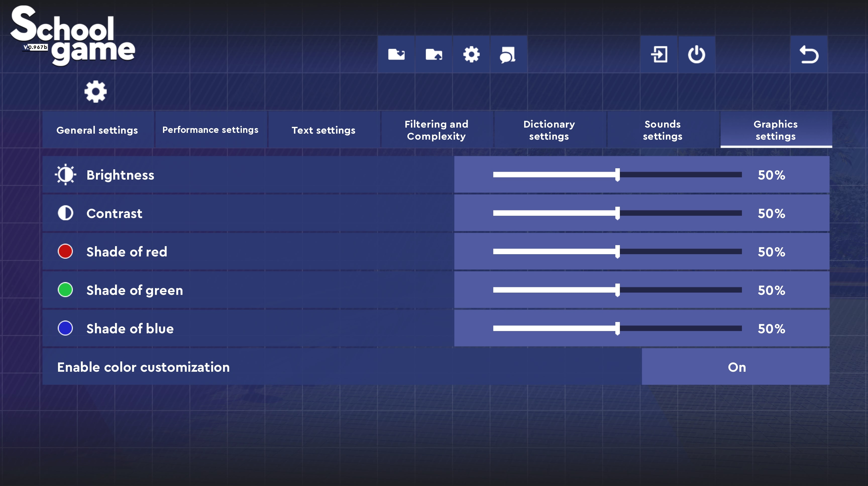Image resolution: width=868 pixels, height=486 pixels.
Task: Open the chat bubbles icon
Action: (508, 54)
